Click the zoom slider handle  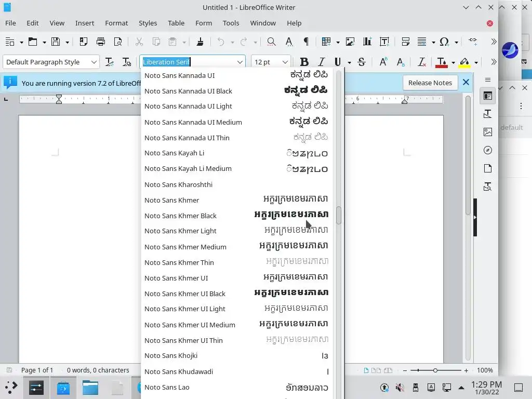[x=435, y=370]
